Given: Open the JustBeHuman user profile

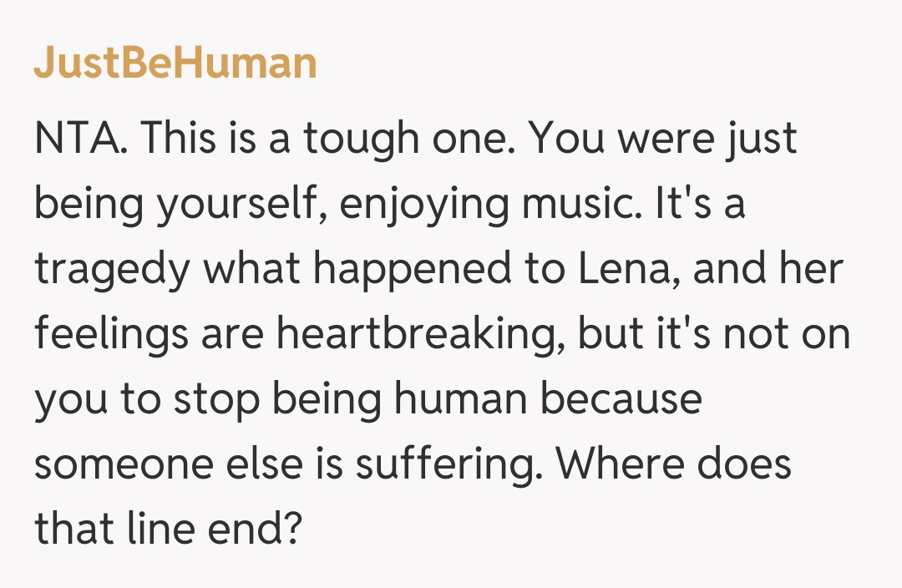Looking at the screenshot, I should [175, 63].
